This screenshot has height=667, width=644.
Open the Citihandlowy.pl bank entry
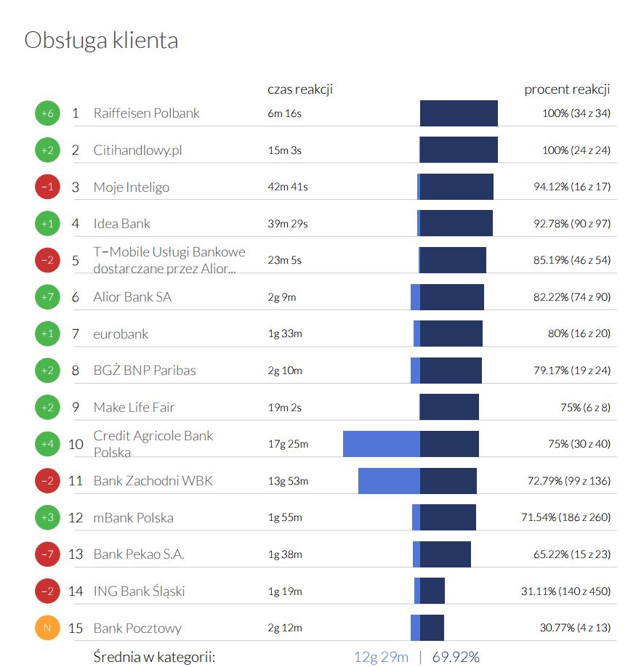137,150
